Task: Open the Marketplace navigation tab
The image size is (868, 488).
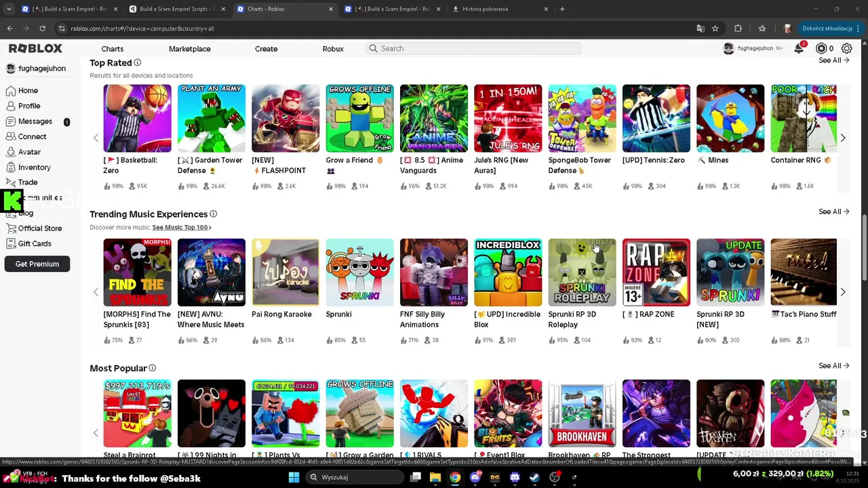Action: [x=190, y=49]
